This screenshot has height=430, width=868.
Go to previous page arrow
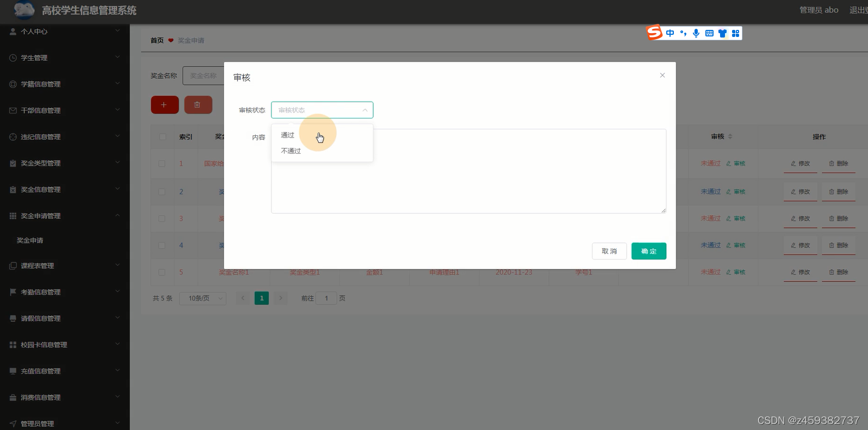tap(243, 298)
